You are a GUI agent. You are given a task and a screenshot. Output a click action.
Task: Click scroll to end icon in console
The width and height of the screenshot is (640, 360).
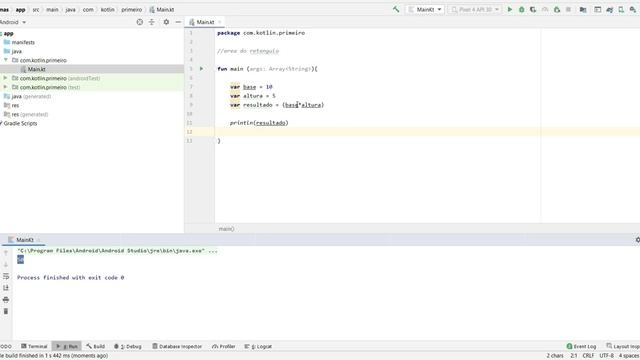6,288
